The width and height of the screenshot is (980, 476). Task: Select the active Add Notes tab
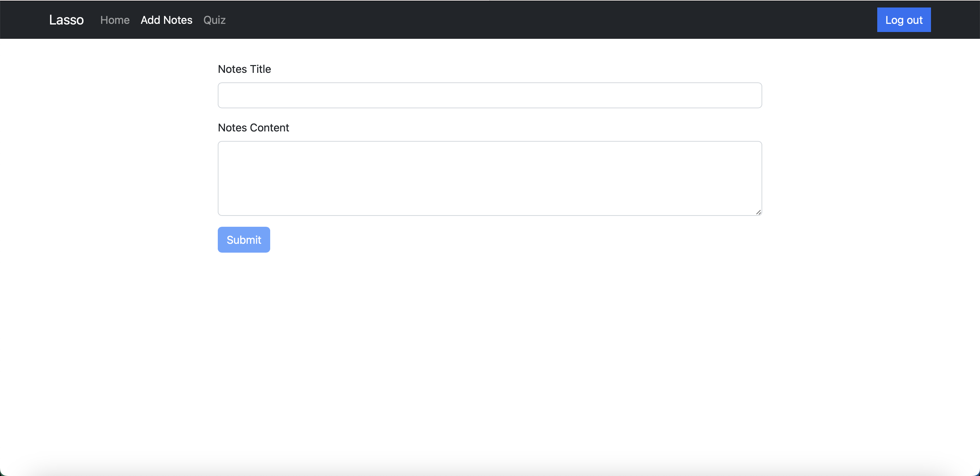click(166, 20)
